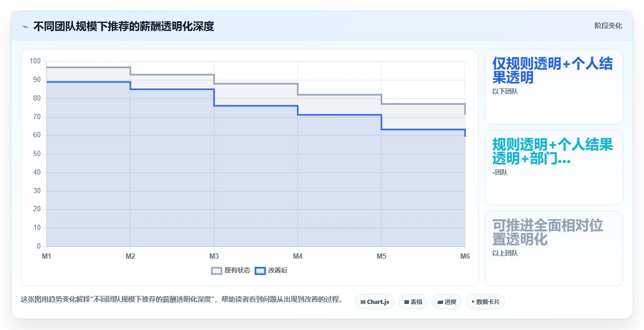This screenshot has height=330, width=644.
Task: Click the 100 value on y-axis
Action: click(35, 61)
